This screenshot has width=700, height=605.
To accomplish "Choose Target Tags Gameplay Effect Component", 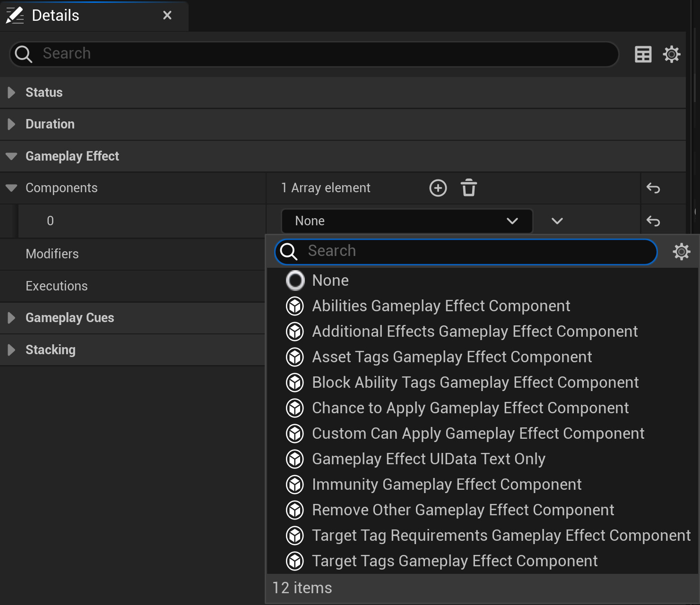I will (x=482, y=561).
